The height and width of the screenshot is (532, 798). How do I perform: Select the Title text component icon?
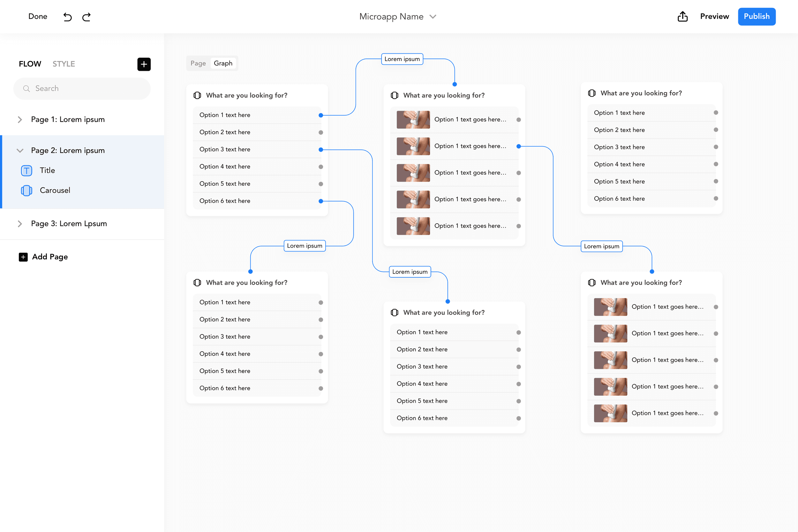pos(26,170)
